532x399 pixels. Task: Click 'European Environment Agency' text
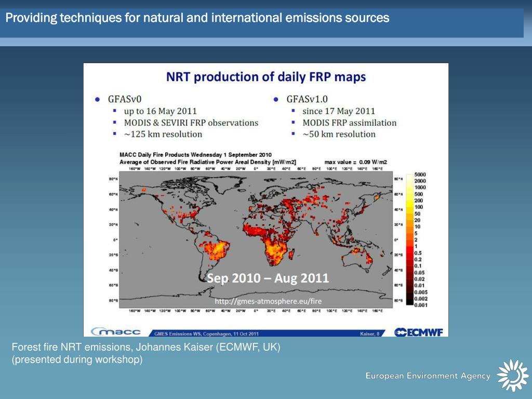pos(428,376)
